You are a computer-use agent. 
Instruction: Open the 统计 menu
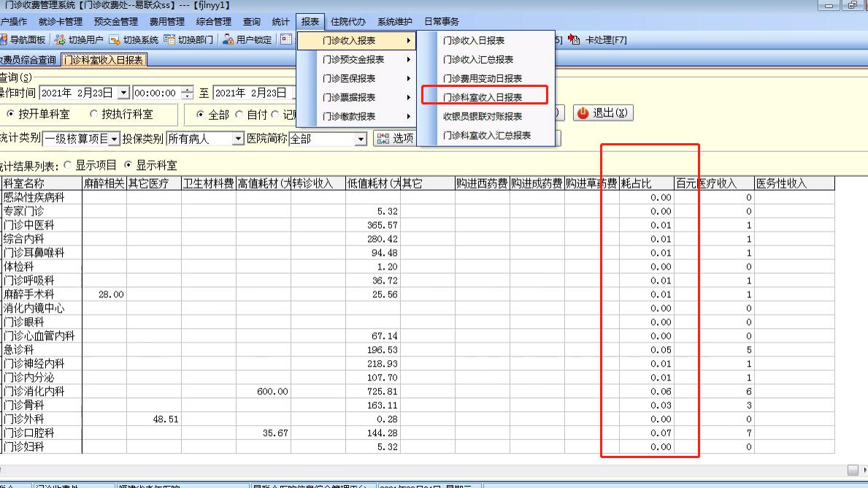tap(280, 22)
